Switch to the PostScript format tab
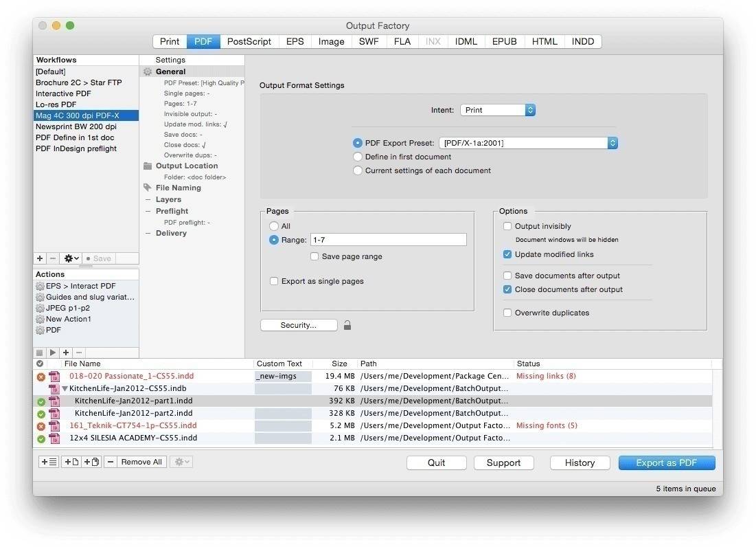756x547 pixels. pyautogui.click(x=249, y=41)
